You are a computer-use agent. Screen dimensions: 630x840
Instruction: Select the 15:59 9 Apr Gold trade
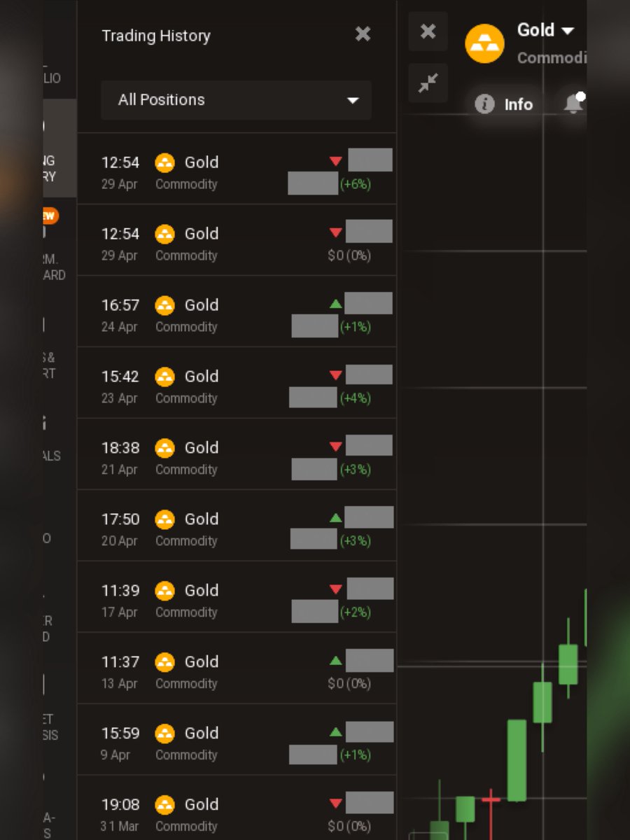(237, 740)
